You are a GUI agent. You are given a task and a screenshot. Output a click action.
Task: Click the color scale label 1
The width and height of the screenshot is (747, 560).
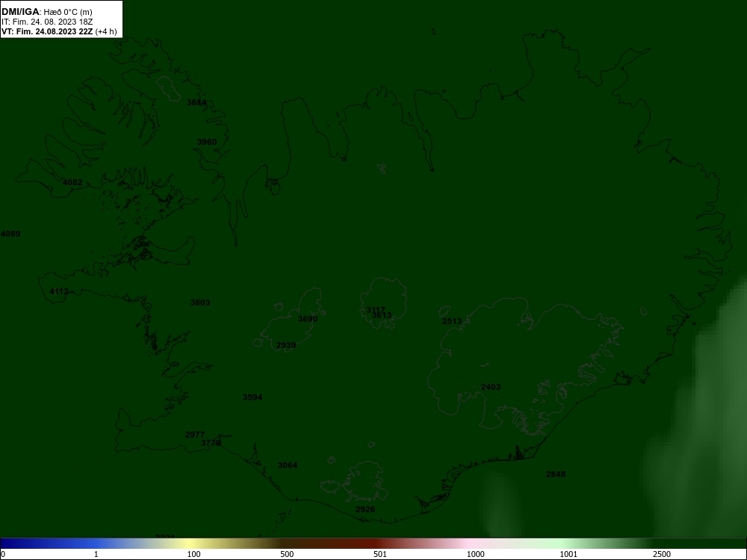point(96,554)
